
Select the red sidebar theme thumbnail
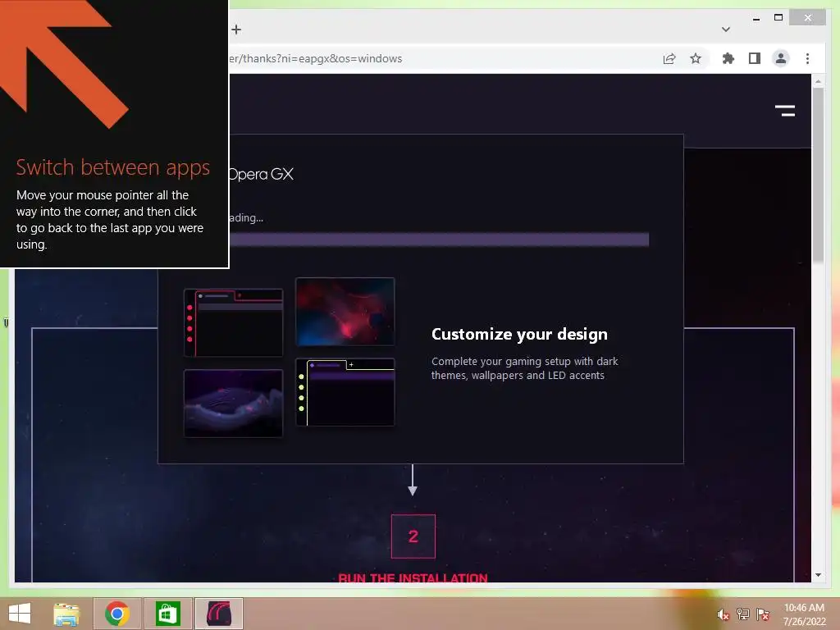click(x=233, y=322)
